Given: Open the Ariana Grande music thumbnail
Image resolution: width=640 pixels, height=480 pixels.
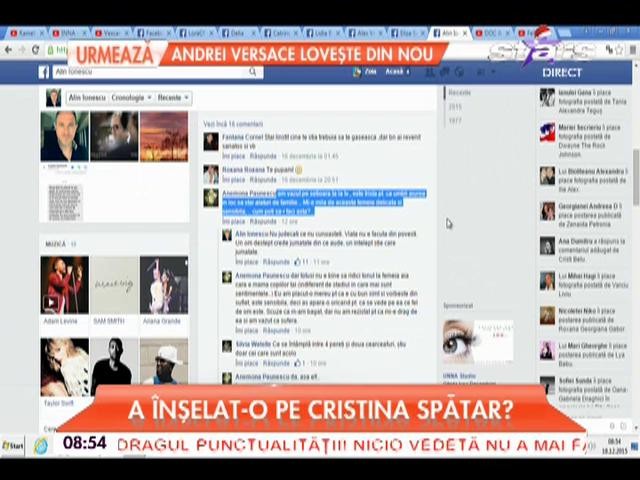Looking at the screenshot, I should coord(164,285).
